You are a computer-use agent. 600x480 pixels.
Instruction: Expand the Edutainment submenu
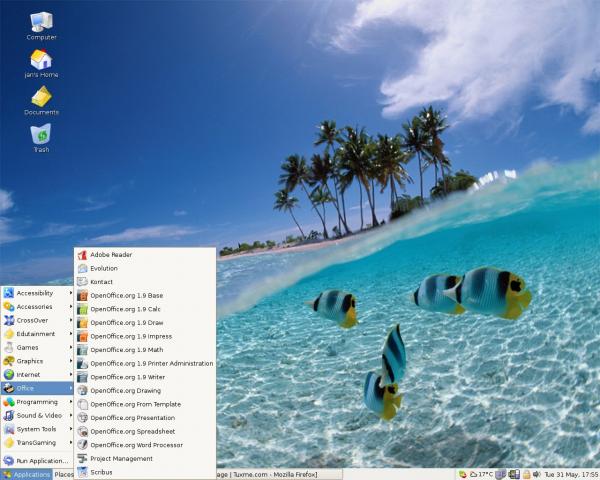point(37,334)
